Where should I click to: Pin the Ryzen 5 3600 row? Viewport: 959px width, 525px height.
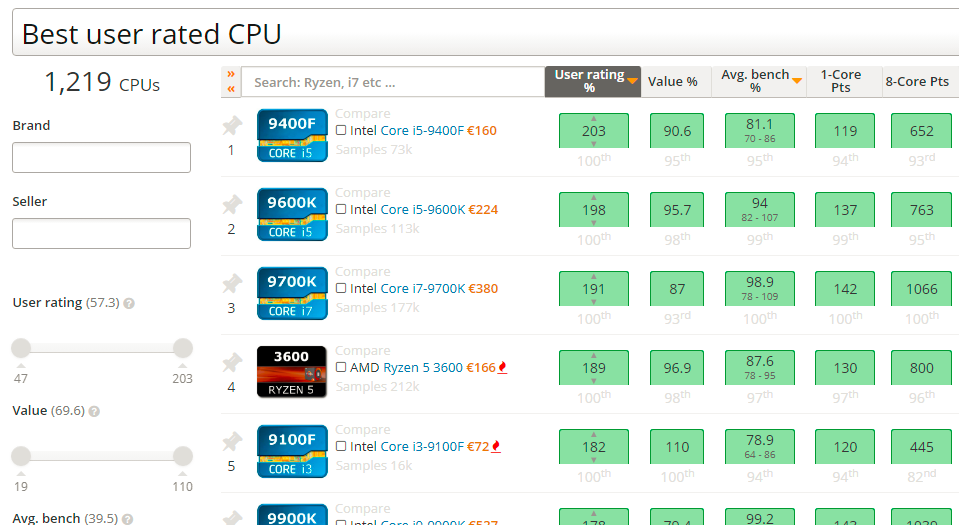point(232,363)
